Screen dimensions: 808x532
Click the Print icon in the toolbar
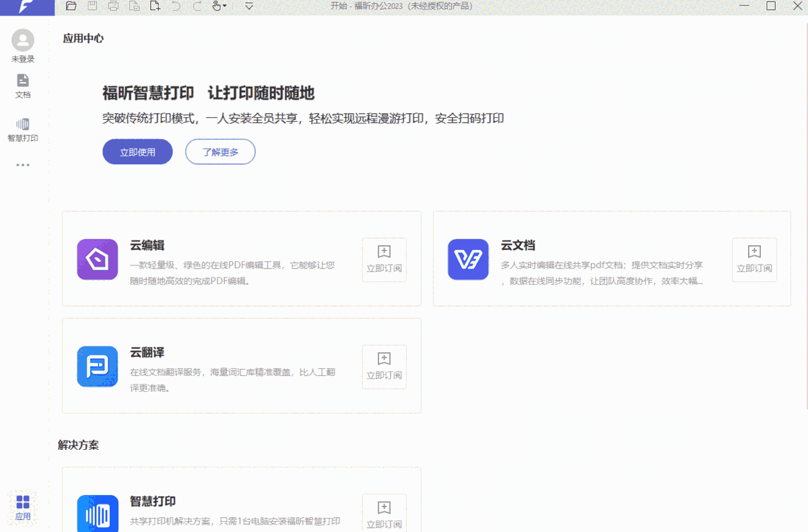pyautogui.click(x=113, y=6)
